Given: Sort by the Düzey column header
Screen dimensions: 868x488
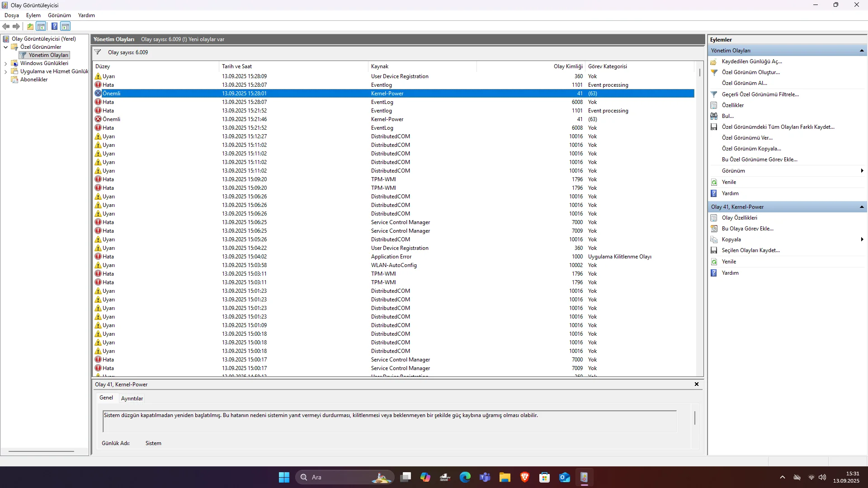Looking at the screenshot, I should [156, 66].
